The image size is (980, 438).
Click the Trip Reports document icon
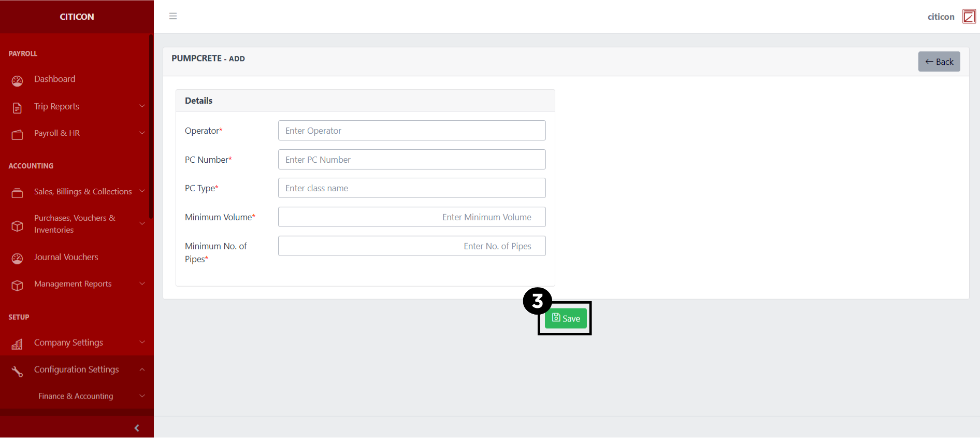point(17,107)
